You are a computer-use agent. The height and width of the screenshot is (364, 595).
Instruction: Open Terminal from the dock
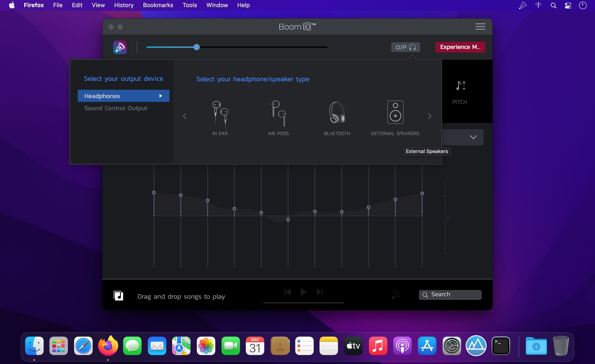pyautogui.click(x=501, y=346)
